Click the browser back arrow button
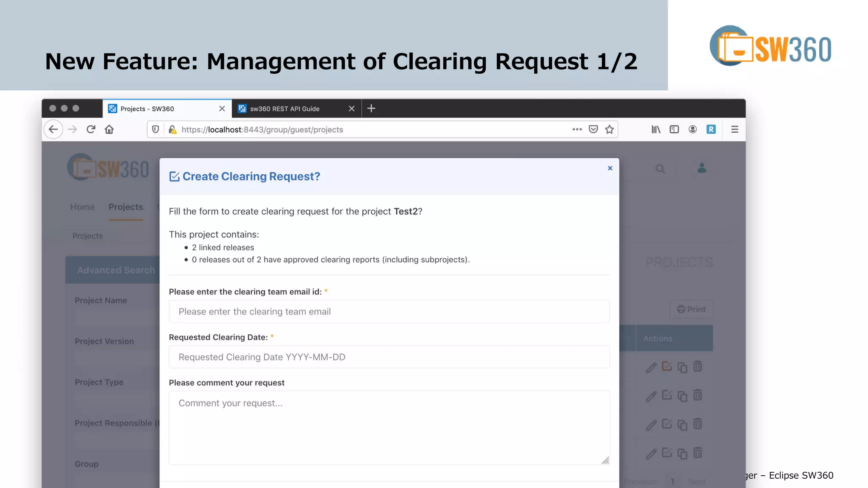This screenshot has height=488, width=868. click(53, 129)
